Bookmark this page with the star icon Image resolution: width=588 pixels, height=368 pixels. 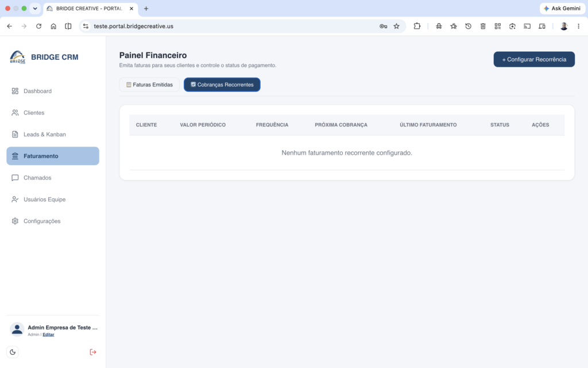396,26
